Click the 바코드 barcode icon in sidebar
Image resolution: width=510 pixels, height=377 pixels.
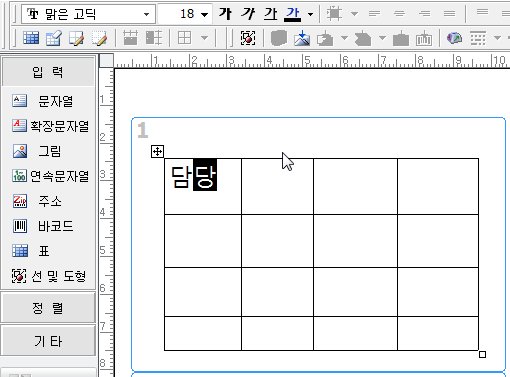coord(20,226)
